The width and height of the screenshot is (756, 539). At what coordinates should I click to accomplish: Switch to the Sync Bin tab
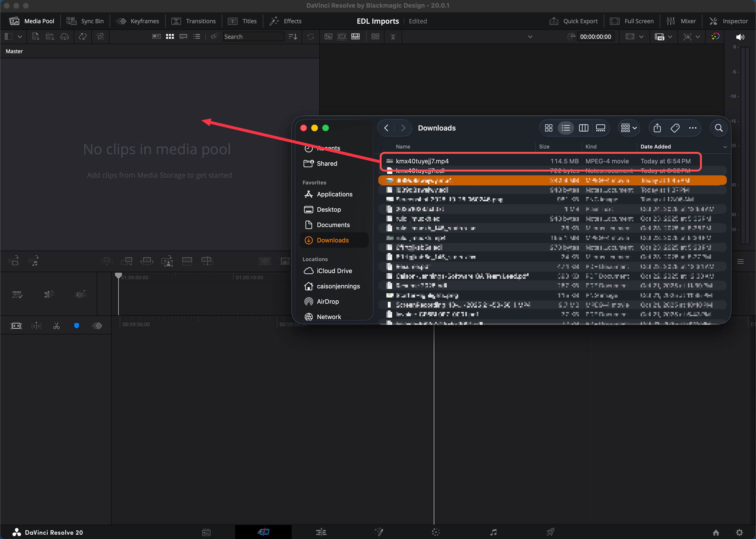tap(85, 21)
